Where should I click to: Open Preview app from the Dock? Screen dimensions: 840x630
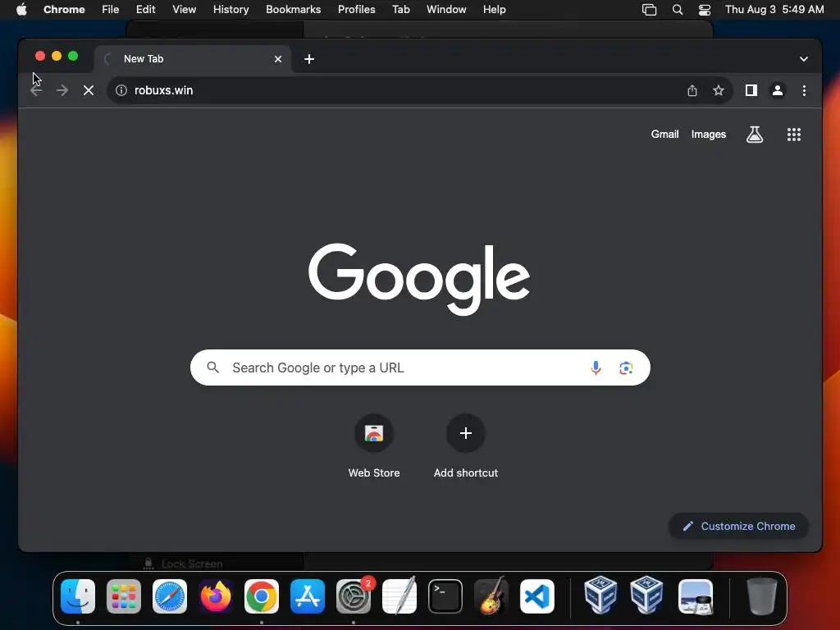pos(696,596)
